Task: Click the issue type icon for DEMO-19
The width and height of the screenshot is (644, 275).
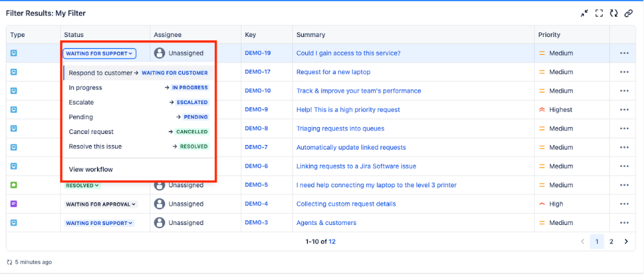Action: click(14, 53)
